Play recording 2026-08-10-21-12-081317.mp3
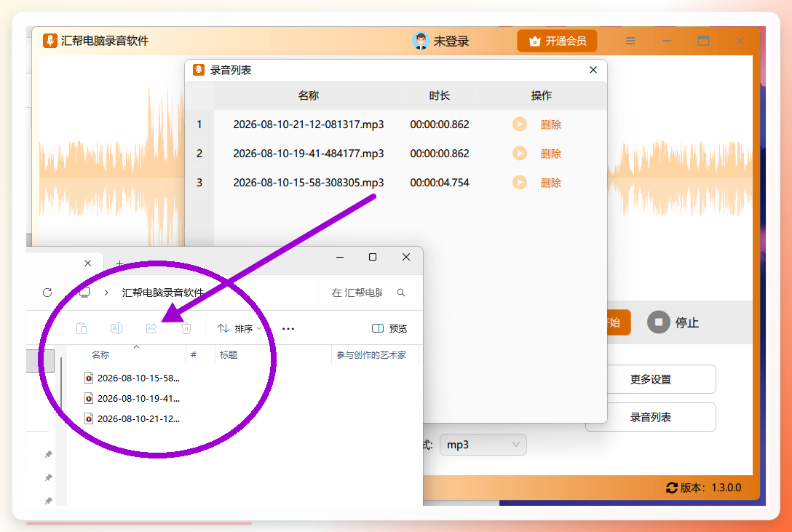The image size is (792, 532). (x=519, y=124)
